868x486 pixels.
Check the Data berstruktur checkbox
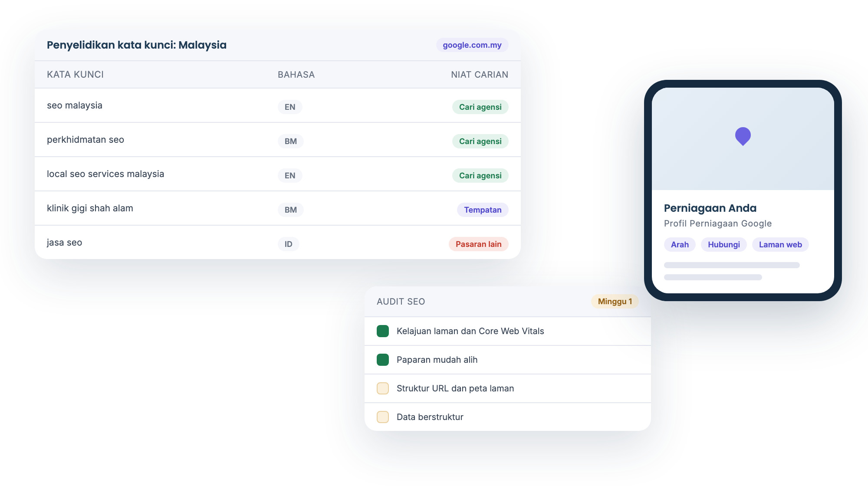pos(383,417)
